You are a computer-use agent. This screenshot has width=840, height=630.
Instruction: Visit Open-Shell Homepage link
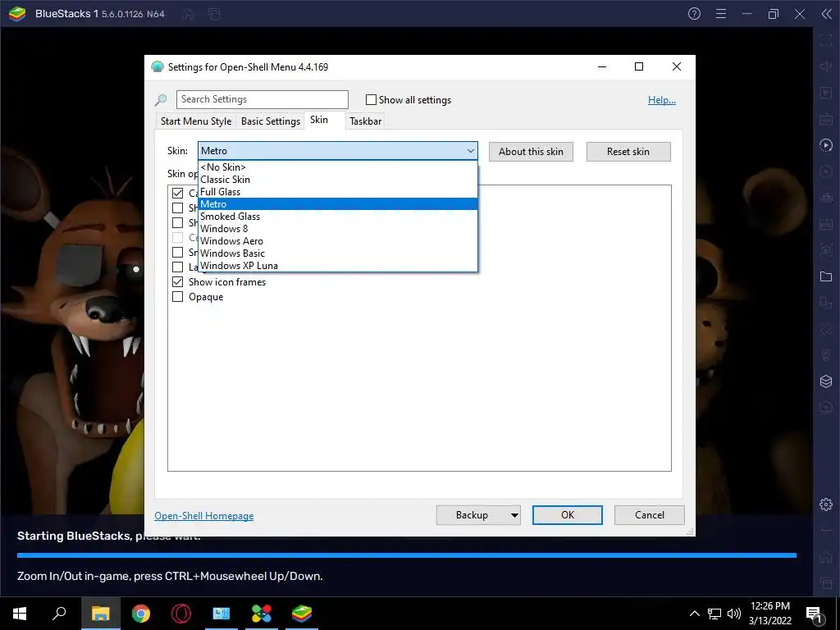[204, 515]
